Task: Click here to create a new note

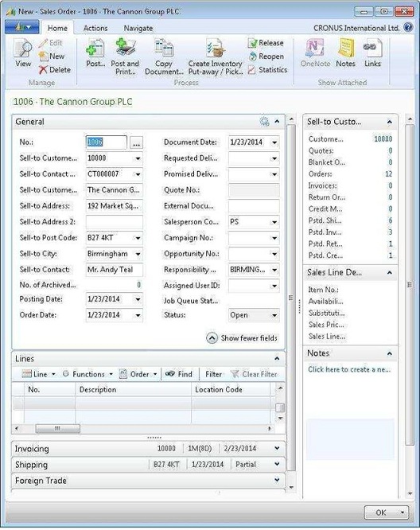Action: click(x=349, y=369)
